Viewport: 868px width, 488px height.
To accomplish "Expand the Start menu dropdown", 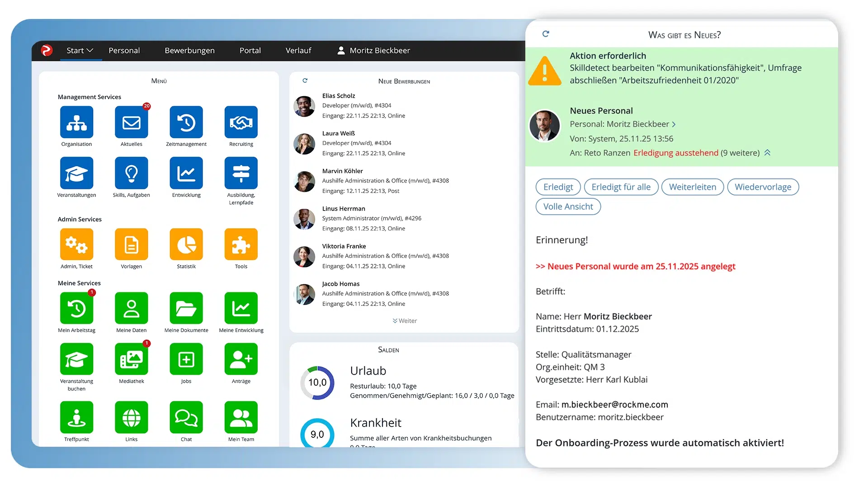I will [x=80, y=51].
